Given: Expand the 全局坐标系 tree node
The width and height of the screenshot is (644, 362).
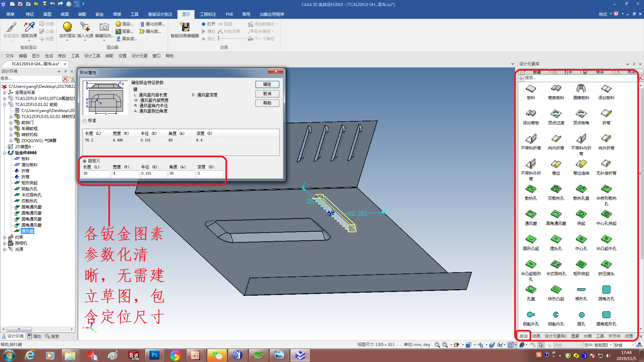Looking at the screenshot, I should tap(5, 93).
